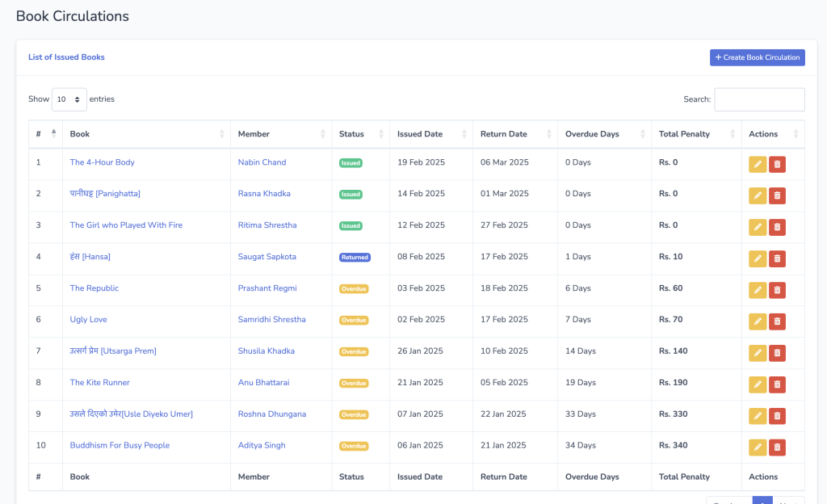Screen dimensions: 827x504
Task: Open Ugly Love book link
Action: 89,320
